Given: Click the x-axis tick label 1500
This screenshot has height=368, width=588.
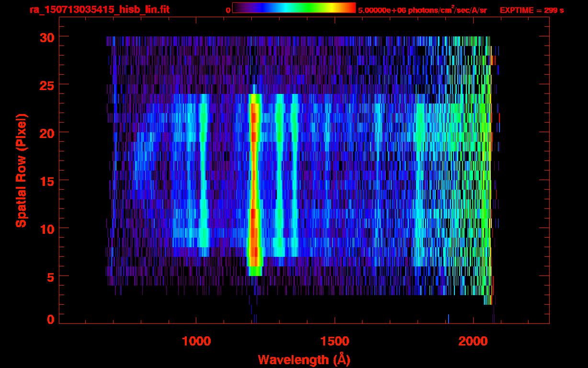Looking at the screenshot, I should pyautogui.click(x=335, y=341).
